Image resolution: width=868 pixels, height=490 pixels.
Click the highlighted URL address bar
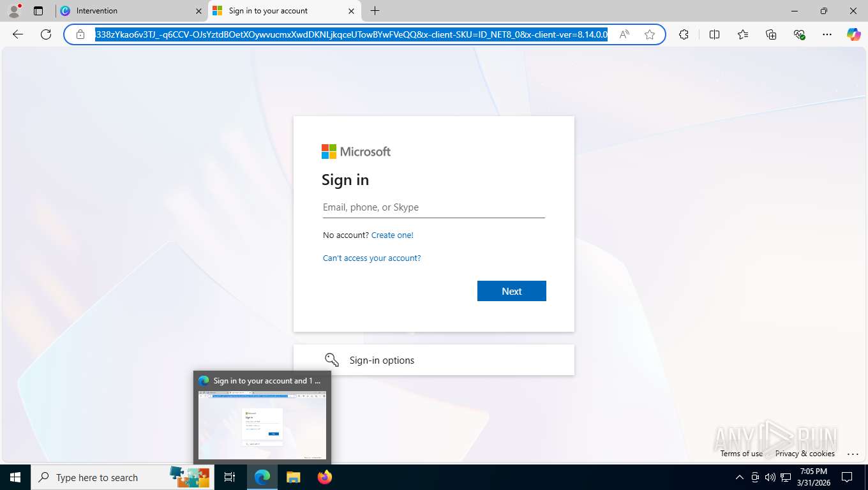tap(351, 34)
